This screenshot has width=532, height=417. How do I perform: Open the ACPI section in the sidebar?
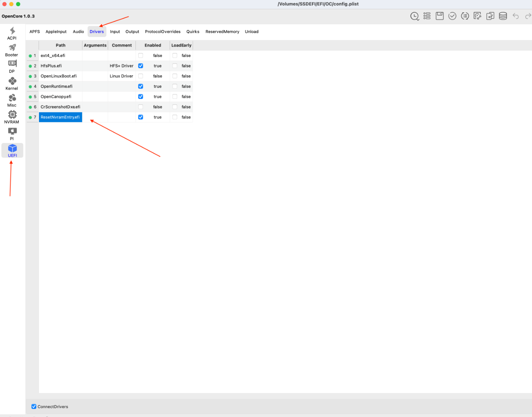[12, 33]
